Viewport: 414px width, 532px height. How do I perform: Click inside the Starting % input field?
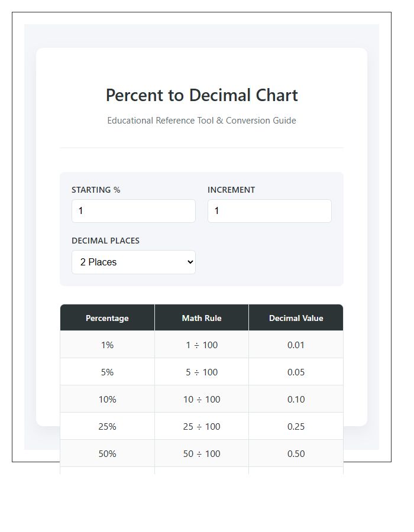click(133, 211)
